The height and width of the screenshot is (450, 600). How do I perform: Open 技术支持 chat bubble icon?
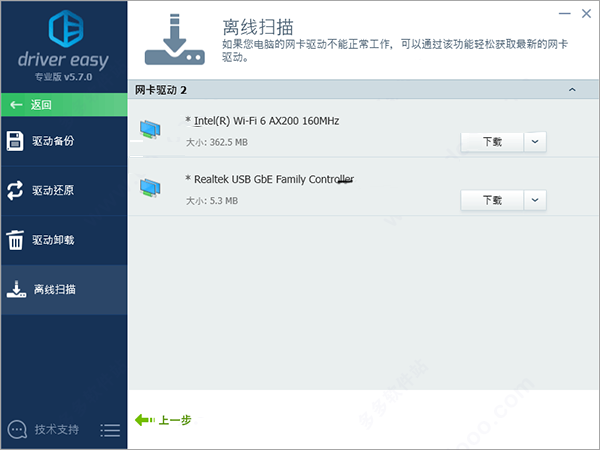(x=17, y=430)
